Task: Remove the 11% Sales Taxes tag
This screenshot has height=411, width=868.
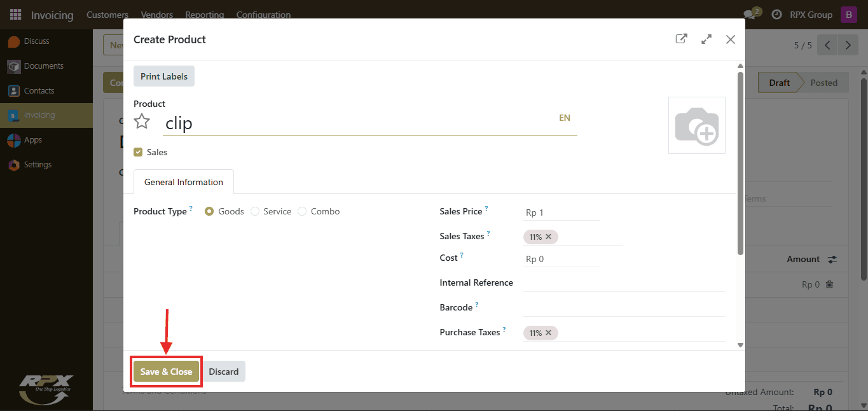Action: [x=548, y=237]
